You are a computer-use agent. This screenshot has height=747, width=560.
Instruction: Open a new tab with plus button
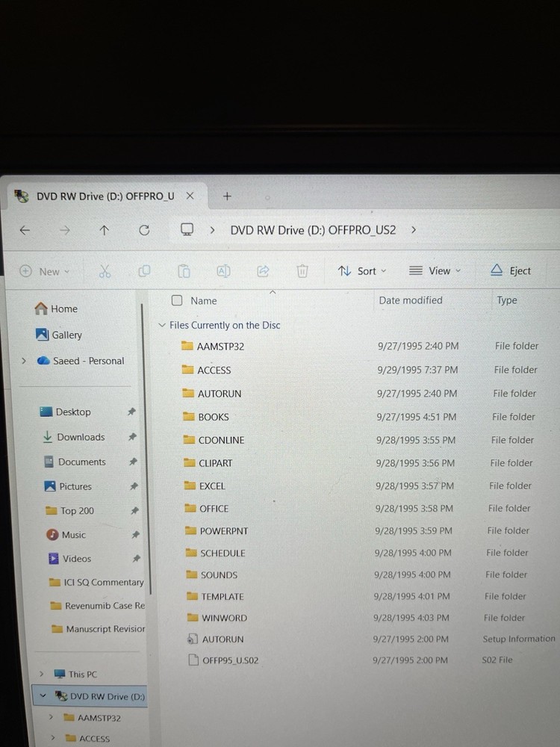228,196
